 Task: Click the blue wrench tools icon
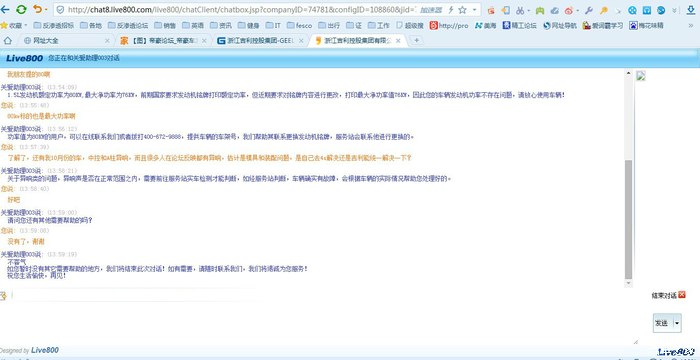(589, 10)
